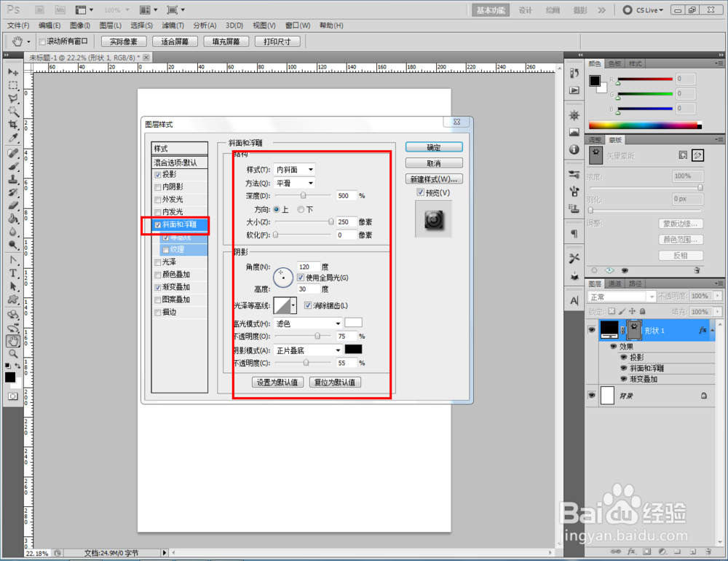Select the Custom Shape tool

[x=13, y=299]
